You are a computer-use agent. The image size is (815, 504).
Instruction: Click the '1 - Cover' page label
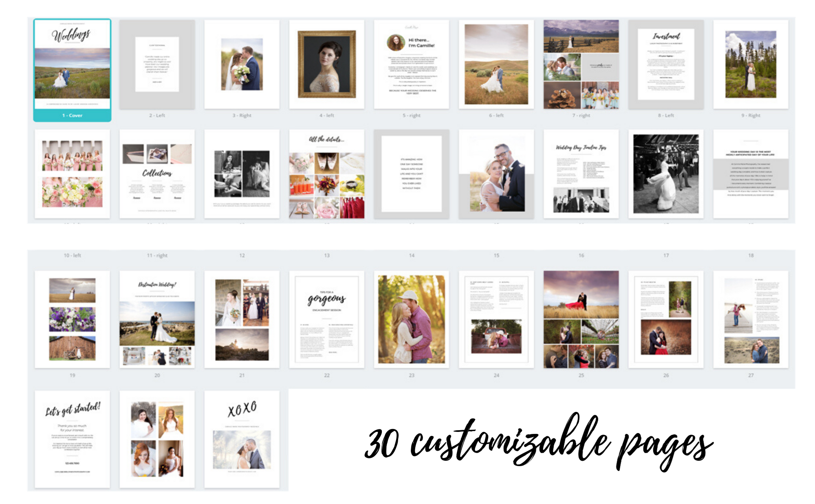coord(72,116)
